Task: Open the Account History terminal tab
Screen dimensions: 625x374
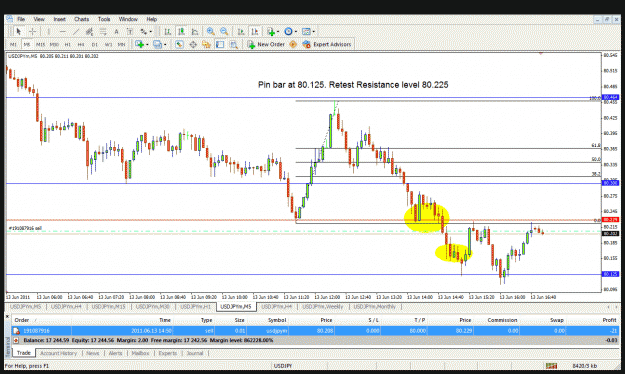Action: tap(58, 353)
